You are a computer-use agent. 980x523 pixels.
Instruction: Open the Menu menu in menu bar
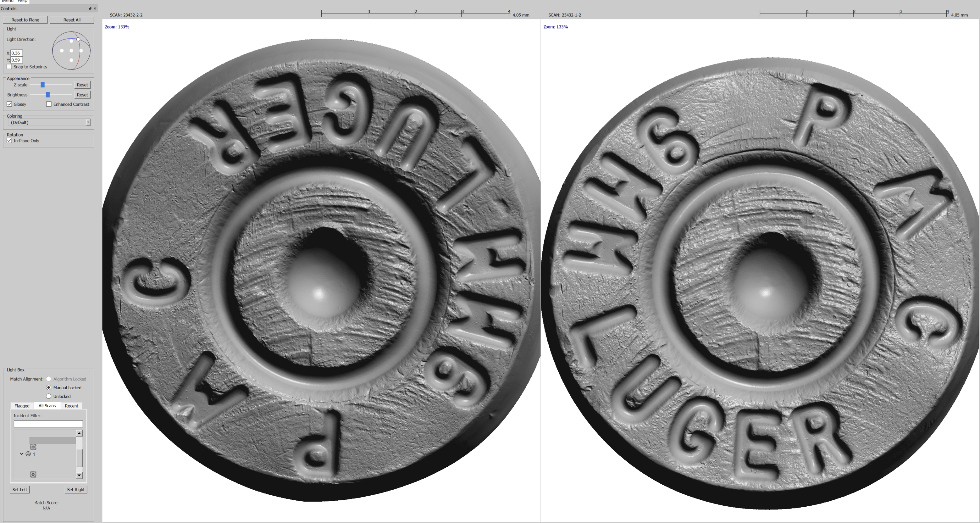point(7,1)
